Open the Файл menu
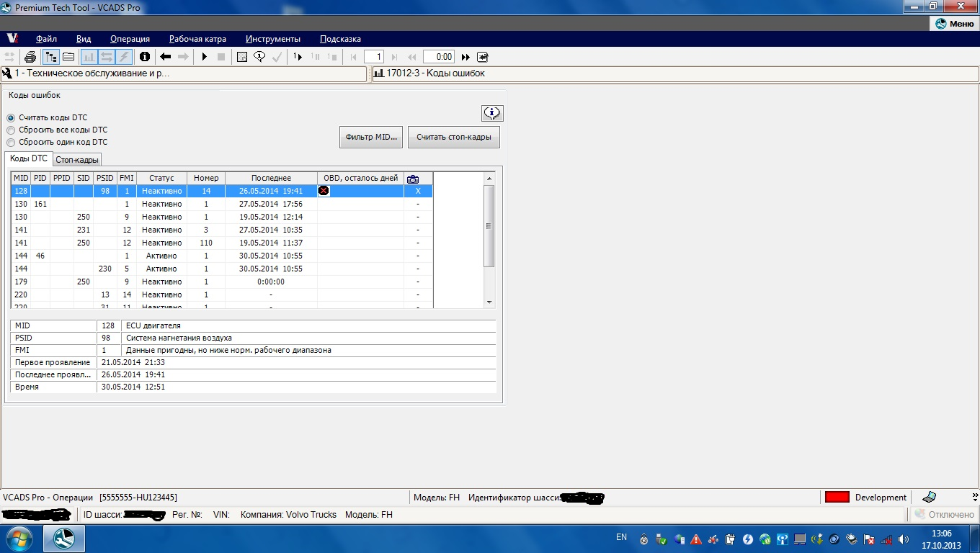The height and width of the screenshot is (553, 980). click(46, 39)
